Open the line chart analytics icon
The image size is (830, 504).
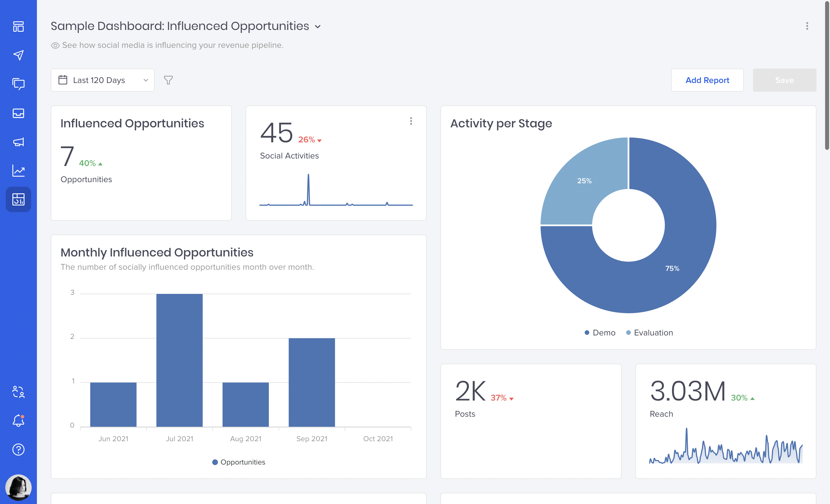tap(18, 171)
